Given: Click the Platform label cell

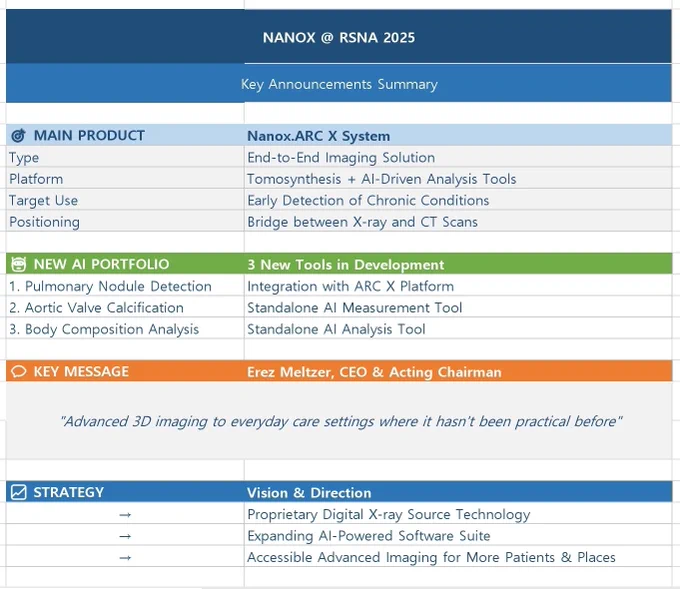Looking at the screenshot, I should click(125, 179).
